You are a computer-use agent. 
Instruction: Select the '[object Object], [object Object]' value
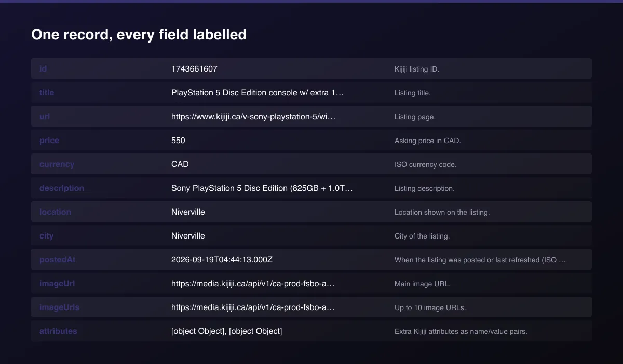pos(227,331)
